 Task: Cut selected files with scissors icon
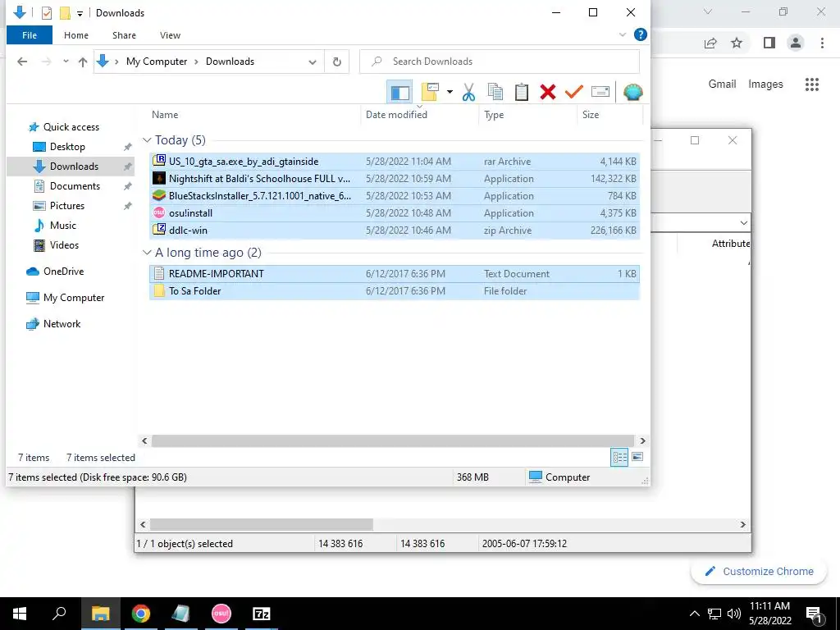pyautogui.click(x=468, y=92)
